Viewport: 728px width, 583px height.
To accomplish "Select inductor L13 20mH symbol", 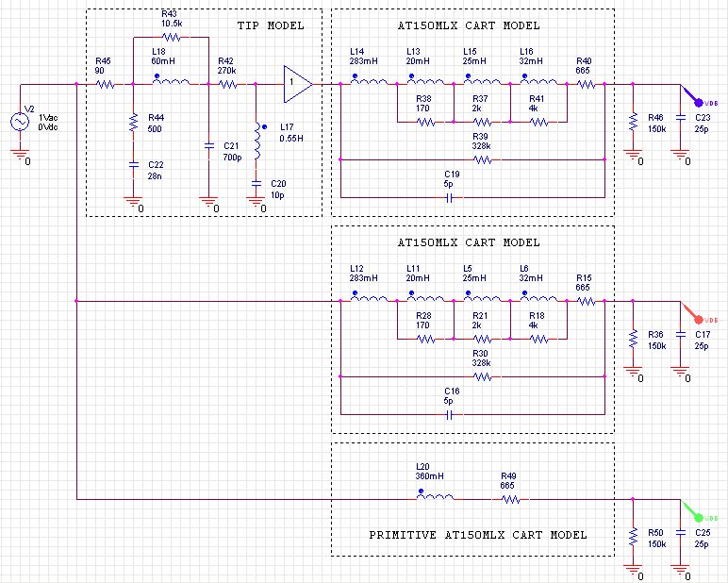I will [425, 80].
